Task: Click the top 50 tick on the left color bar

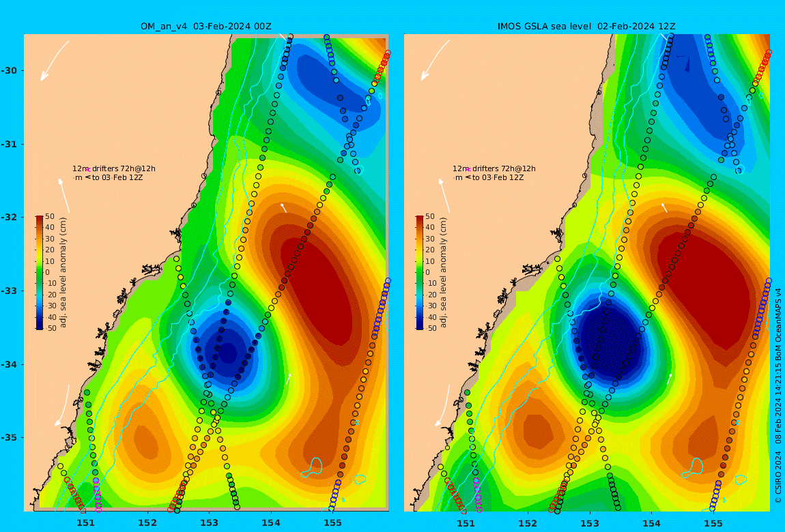Action: (x=50, y=216)
